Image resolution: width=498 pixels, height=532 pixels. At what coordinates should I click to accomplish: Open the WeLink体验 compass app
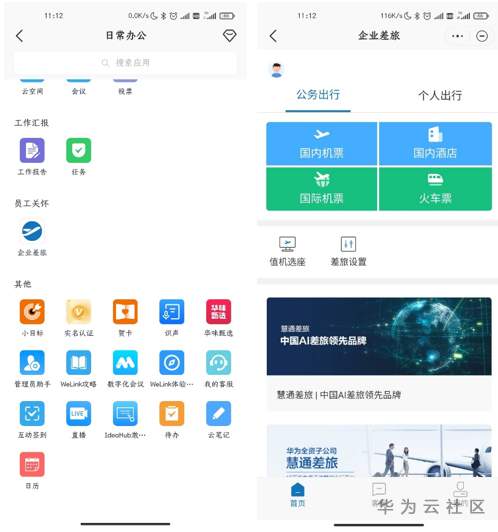172,363
